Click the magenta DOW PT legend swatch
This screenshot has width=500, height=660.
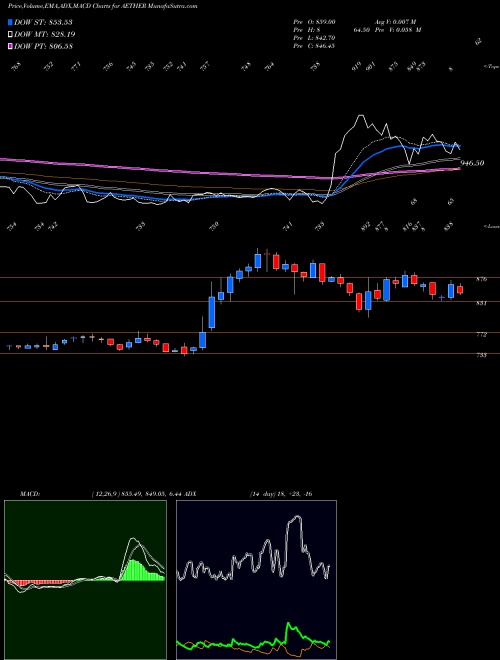11,46
